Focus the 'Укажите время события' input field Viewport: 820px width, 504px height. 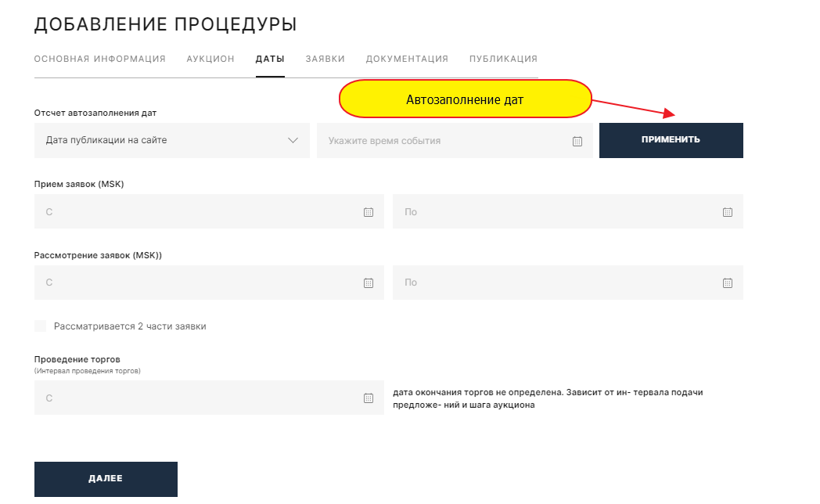pyautogui.click(x=442, y=141)
